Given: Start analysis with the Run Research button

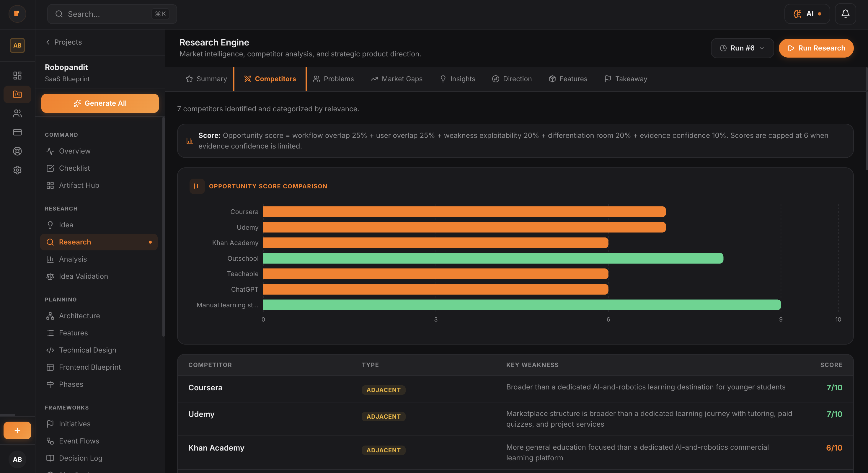Looking at the screenshot, I should click(x=816, y=48).
